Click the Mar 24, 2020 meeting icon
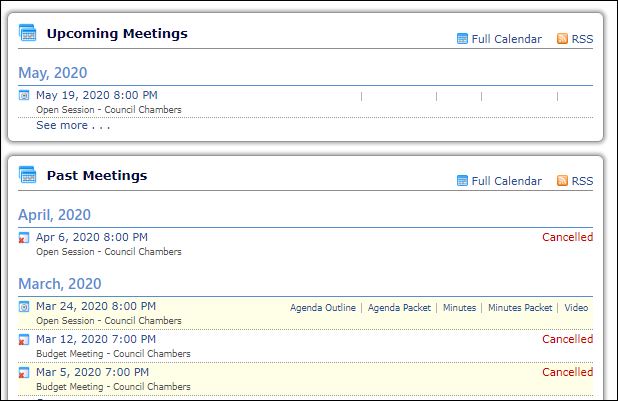Viewport: 618px width, 401px height. (24, 307)
